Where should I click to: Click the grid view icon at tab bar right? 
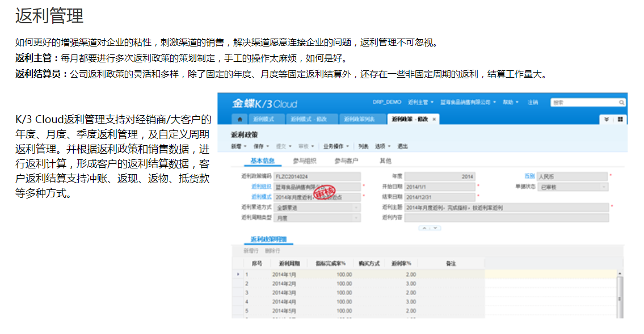point(620,120)
